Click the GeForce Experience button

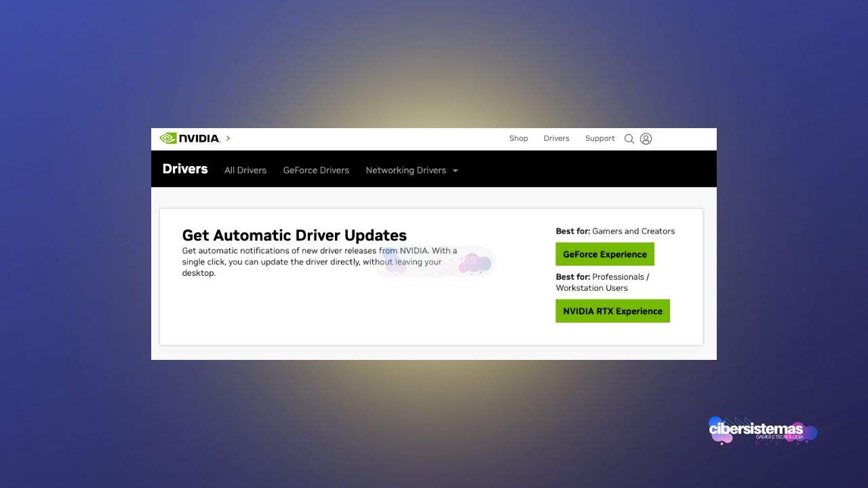coord(605,254)
